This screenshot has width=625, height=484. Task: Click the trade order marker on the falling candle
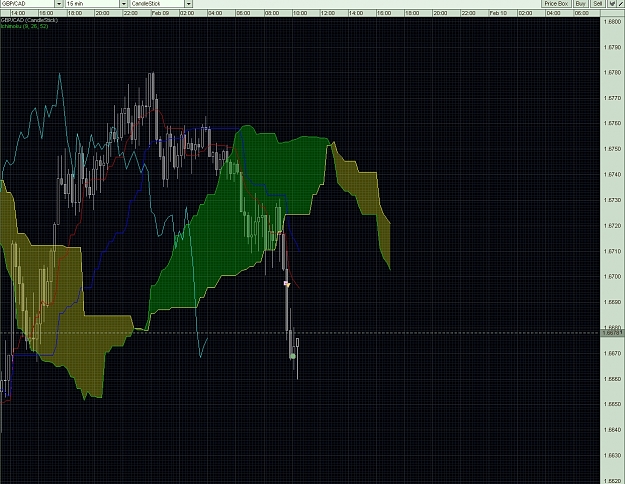[x=287, y=284]
